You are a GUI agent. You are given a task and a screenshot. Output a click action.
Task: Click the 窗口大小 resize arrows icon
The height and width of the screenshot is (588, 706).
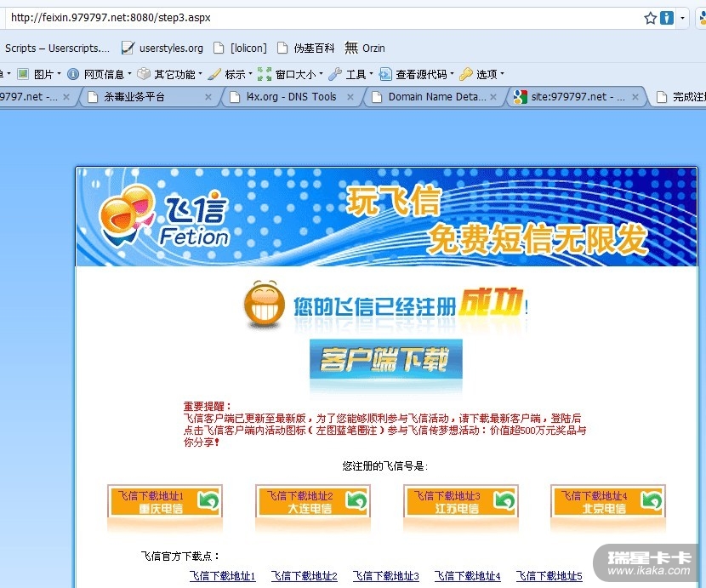tap(265, 74)
